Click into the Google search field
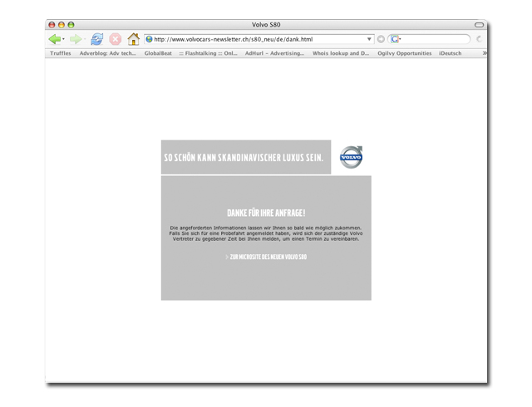 pyautogui.click(x=434, y=39)
